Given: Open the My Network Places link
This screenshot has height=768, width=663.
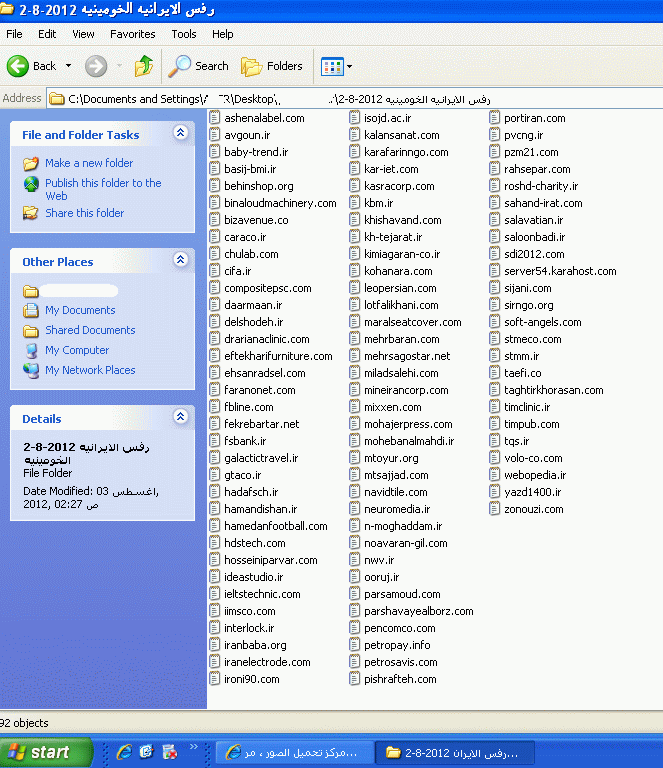Looking at the screenshot, I should coord(90,370).
